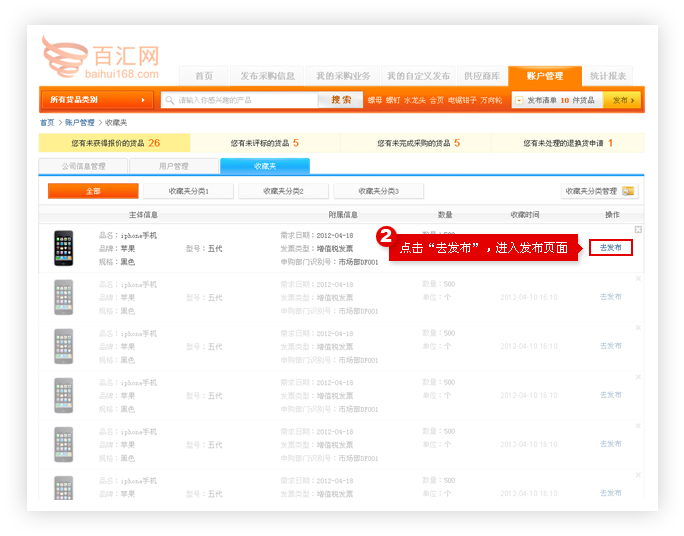
Task: Click the first iPhone product thumbnail
Action: (x=64, y=248)
